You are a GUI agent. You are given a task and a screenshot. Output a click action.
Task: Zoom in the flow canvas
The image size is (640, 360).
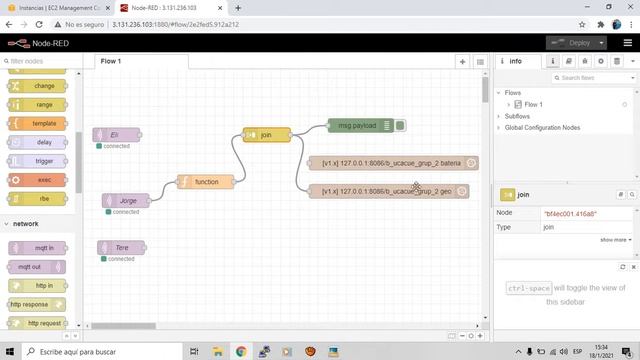point(480,336)
